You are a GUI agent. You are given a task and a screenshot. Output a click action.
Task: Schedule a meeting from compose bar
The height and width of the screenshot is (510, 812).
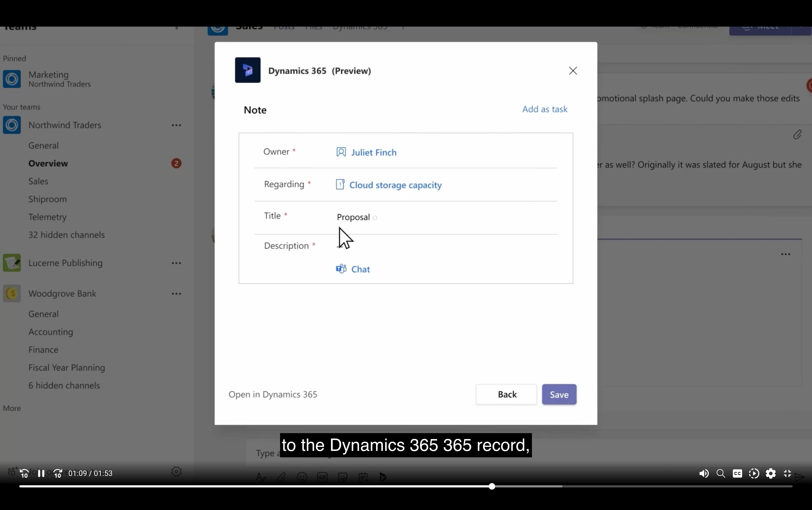pos(363,477)
